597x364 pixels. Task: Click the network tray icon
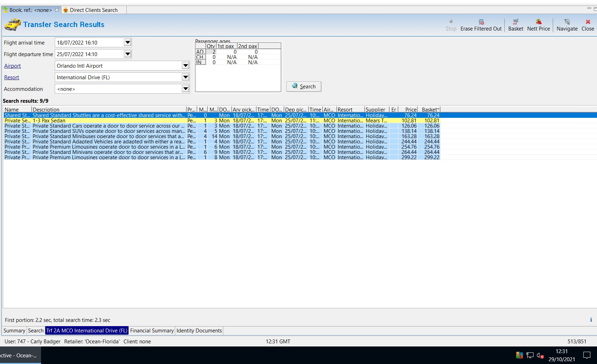530,356
